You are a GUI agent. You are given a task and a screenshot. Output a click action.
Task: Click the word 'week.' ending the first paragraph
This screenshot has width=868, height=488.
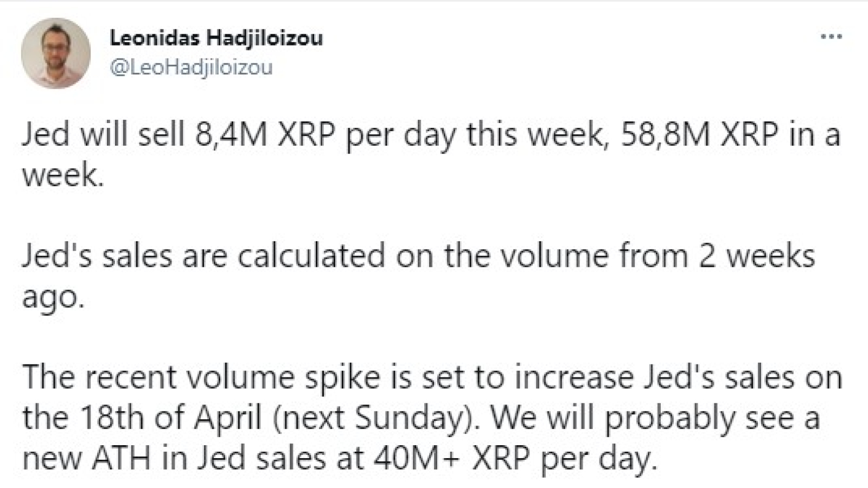tap(62, 176)
